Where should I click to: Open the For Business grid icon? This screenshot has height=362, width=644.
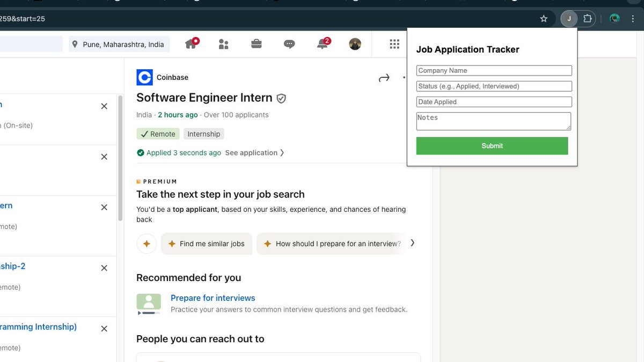[x=394, y=43]
